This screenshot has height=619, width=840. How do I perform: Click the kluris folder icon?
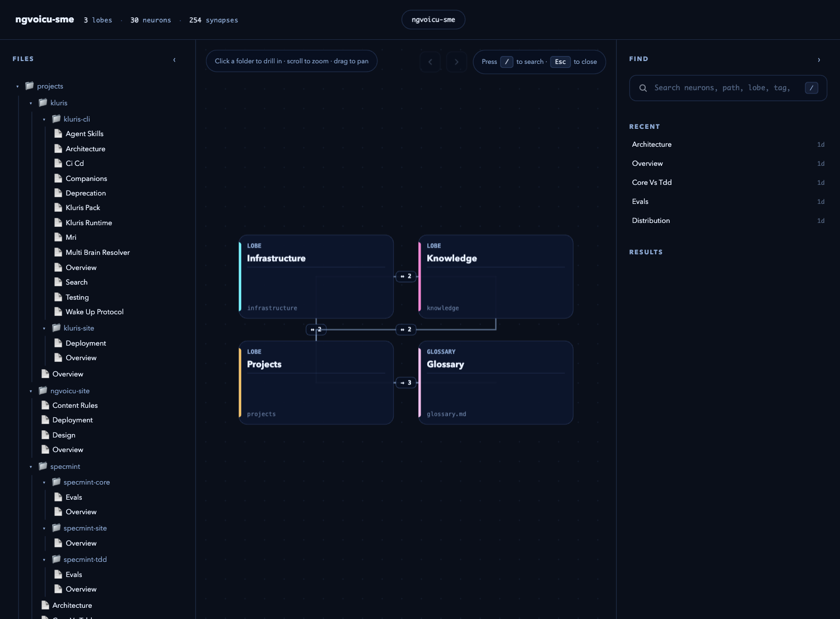[x=43, y=103]
